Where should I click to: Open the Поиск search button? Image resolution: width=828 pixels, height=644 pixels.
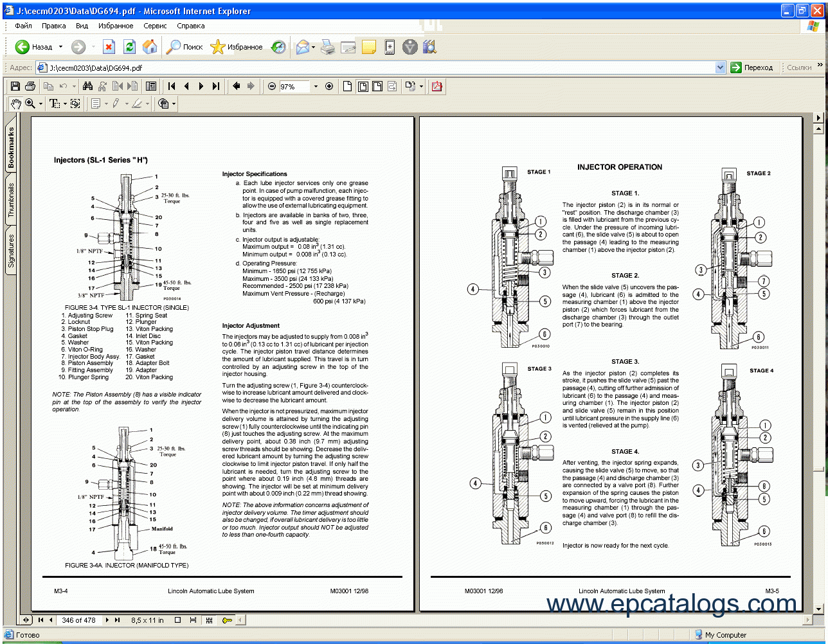point(184,47)
